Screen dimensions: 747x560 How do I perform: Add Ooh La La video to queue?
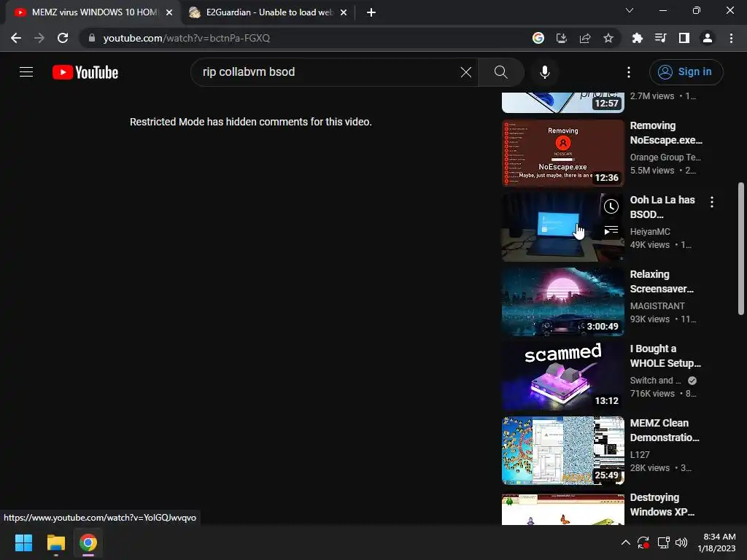(x=611, y=230)
